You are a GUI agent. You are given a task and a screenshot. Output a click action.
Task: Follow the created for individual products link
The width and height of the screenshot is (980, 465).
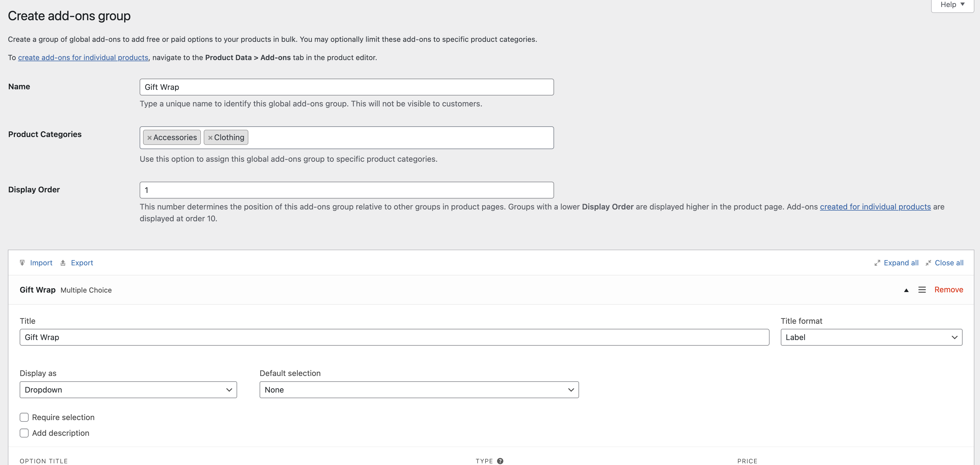point(875,207)
